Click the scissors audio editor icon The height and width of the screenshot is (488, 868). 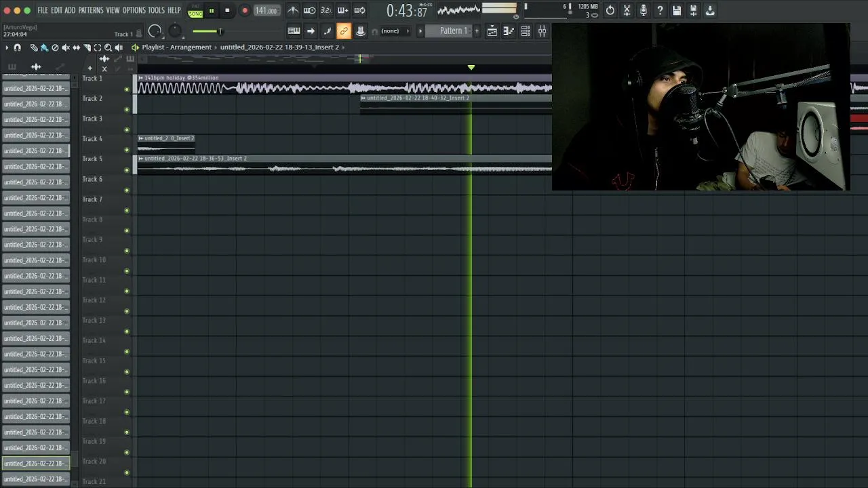627,10
